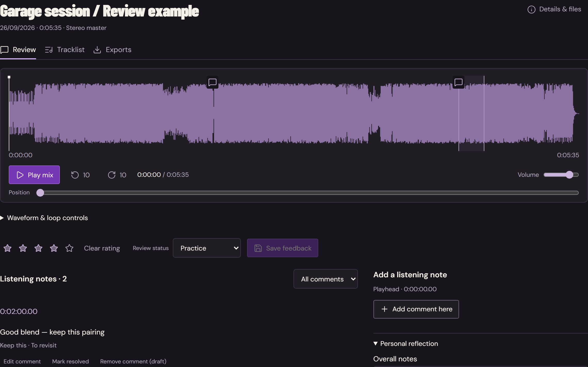Mark the comment as resolved
The image size is (588, 367).
pyautogui.click(x=70, y=361)
